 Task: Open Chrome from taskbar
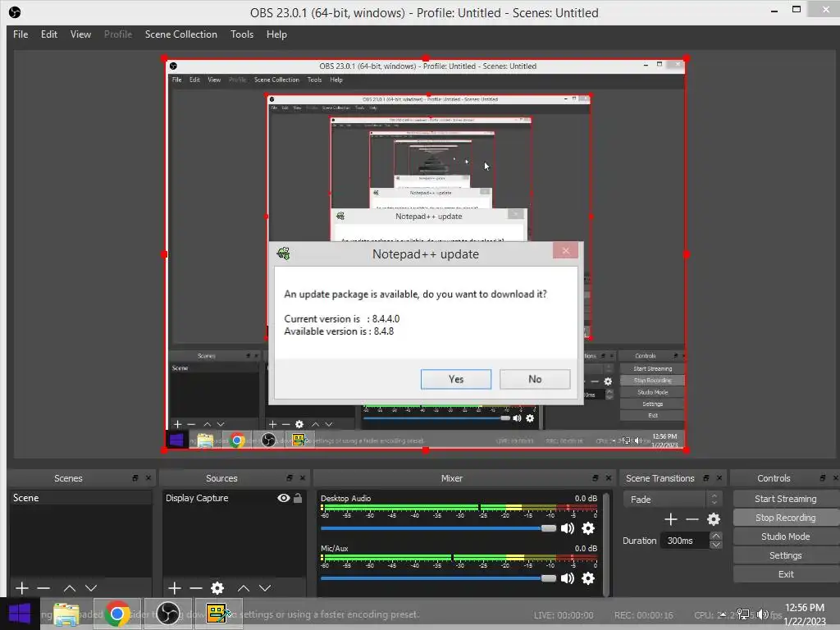click(117, 614)
